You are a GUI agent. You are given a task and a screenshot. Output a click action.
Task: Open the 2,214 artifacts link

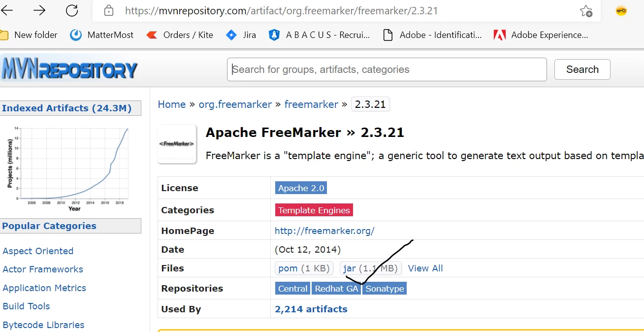(311, 309)
